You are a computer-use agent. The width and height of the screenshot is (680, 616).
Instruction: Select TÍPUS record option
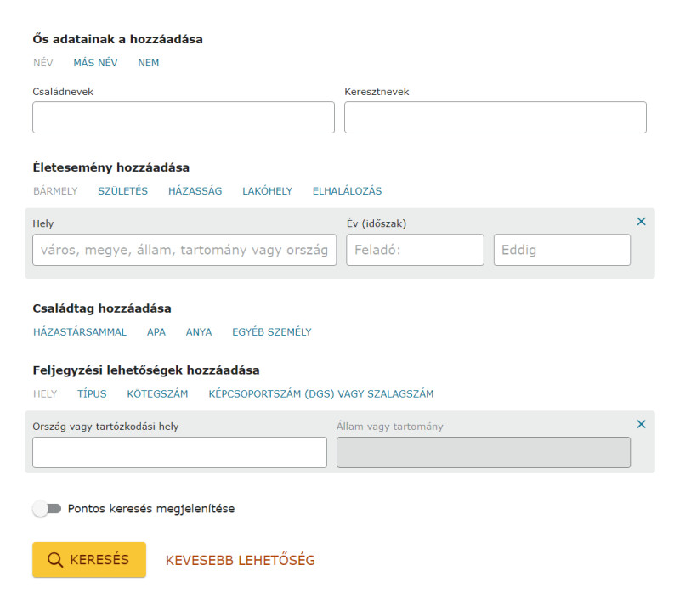(x=92, y=394)
